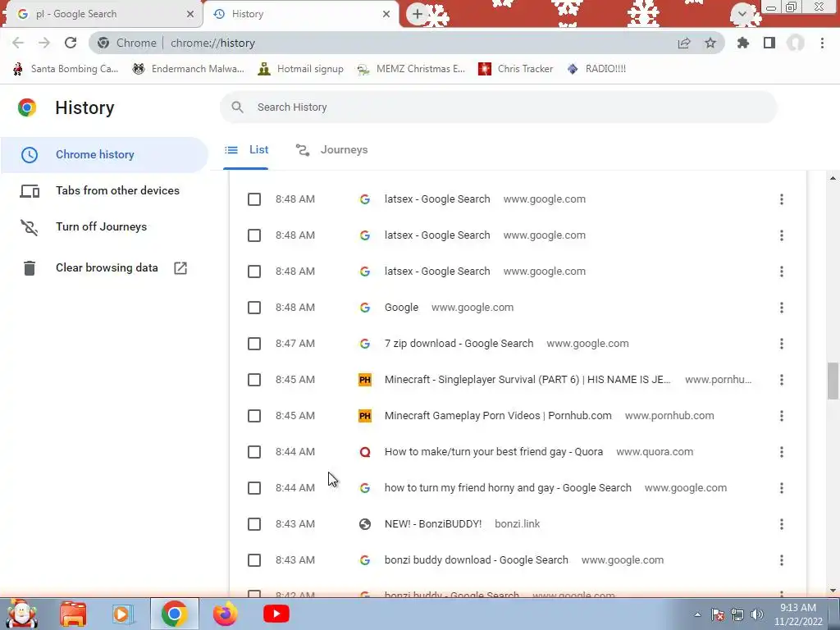Show hidden tray icons arrow

pos(697,614)
